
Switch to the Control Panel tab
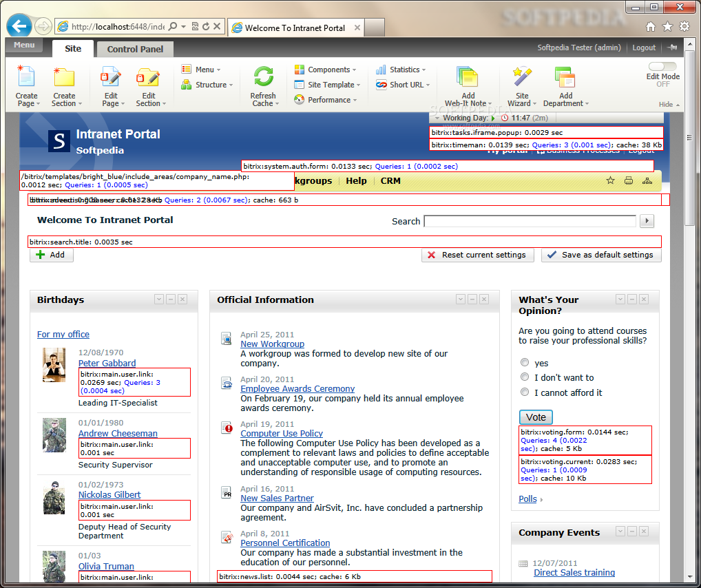coord(135,49)
